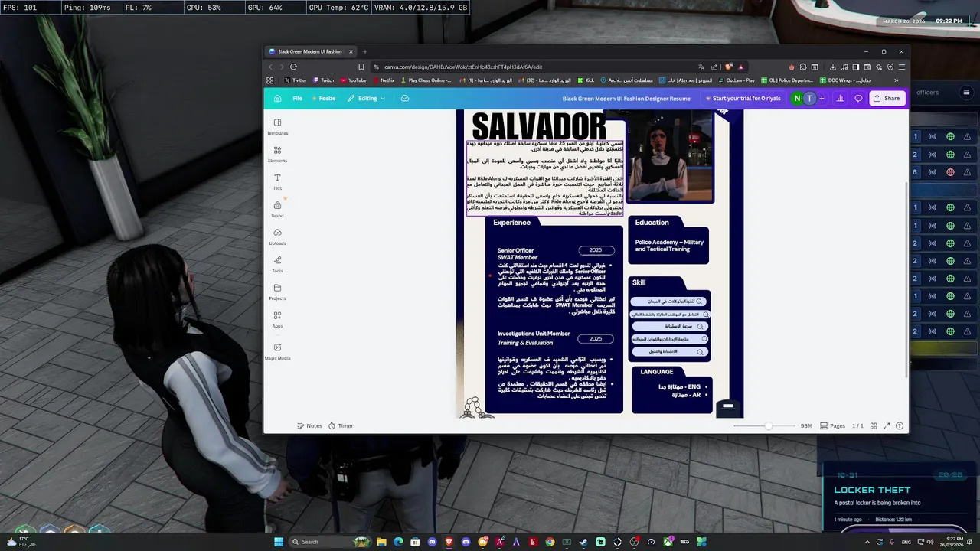Click the Windows Start button

pos(279,542)
